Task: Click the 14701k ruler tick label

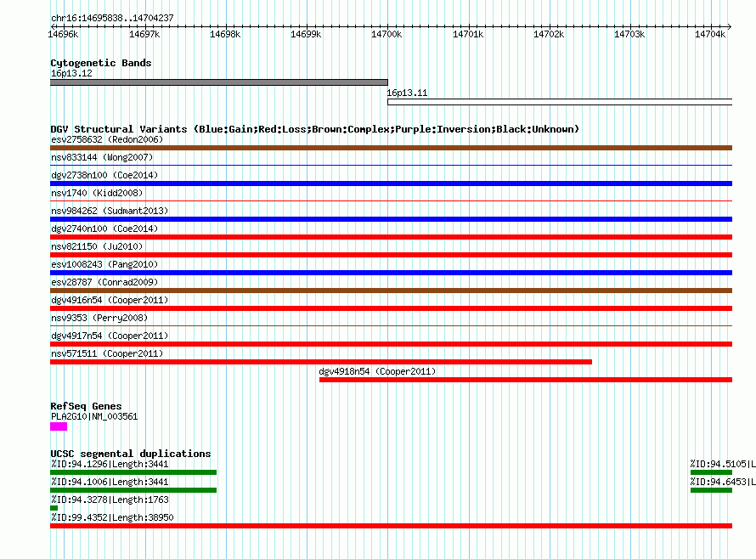Action: [468, 34]
